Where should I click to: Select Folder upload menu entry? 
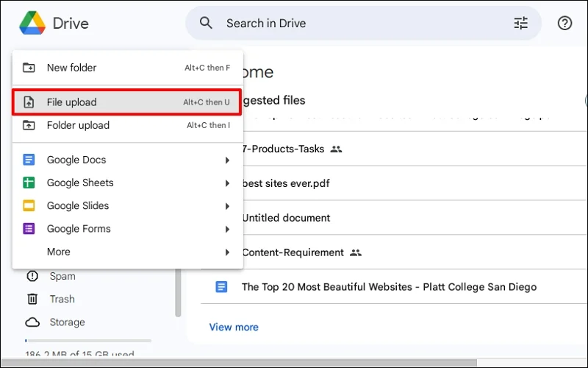click(x=127, y=125)
